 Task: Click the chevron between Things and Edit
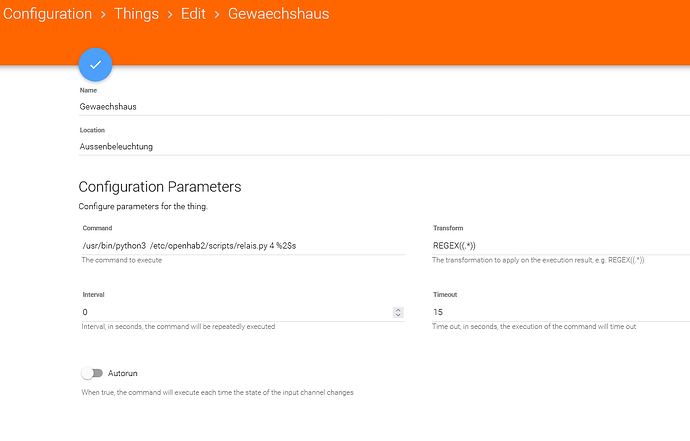pyautogui.click(x=168, y=15)
